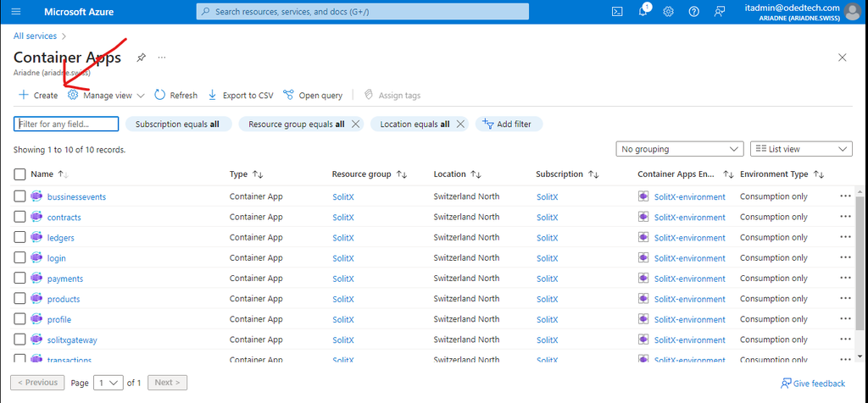
Task: Sort by Environment Type column
Action: pos(782,174)
